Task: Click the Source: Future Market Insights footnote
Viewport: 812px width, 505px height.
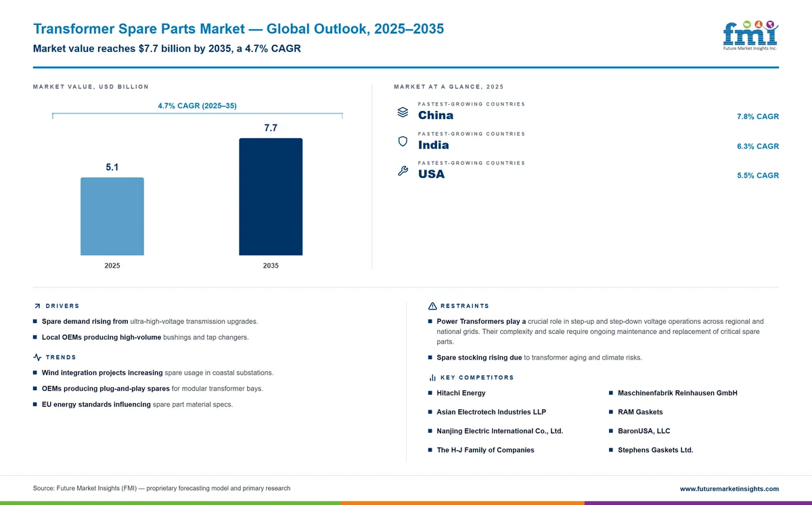Action: [161, 488]
